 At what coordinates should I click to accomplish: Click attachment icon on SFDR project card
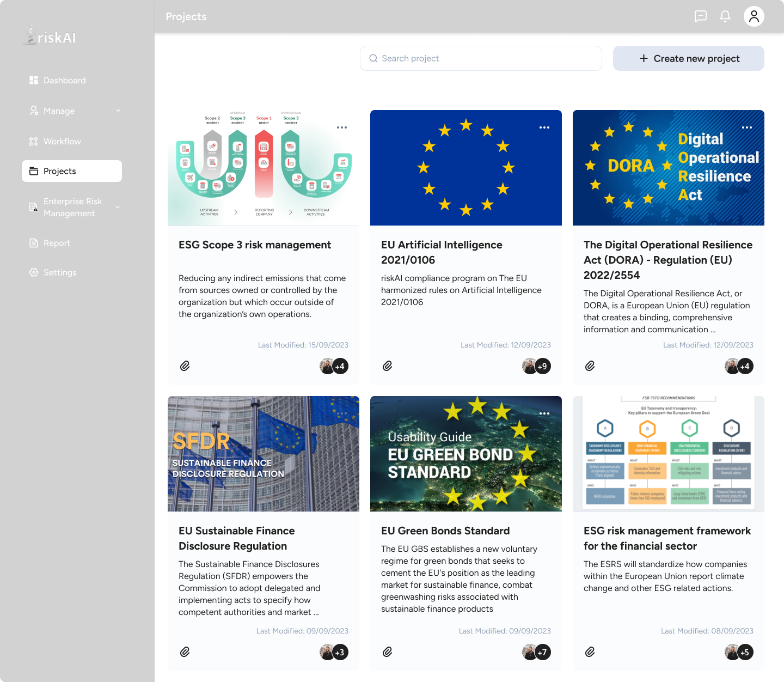point(185,652)
